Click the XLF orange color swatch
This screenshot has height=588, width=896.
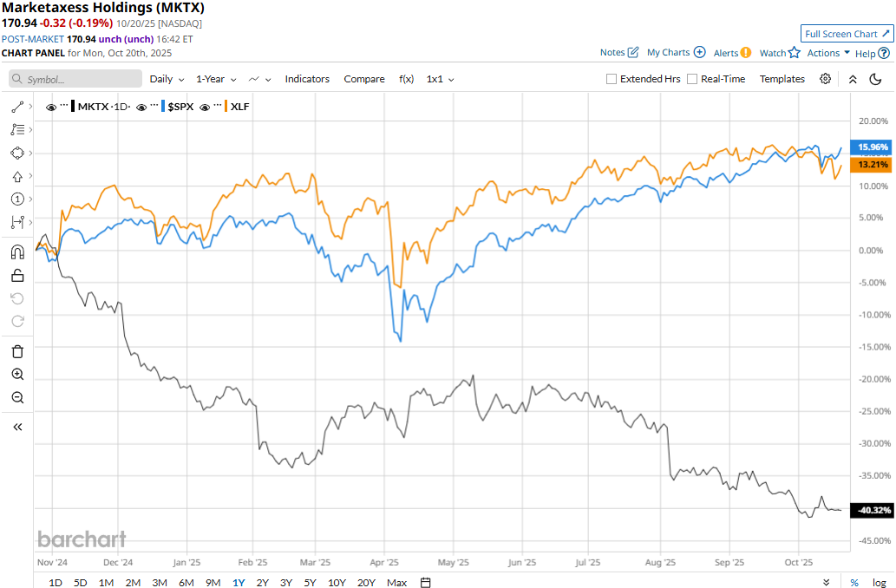tap(226, 107)
